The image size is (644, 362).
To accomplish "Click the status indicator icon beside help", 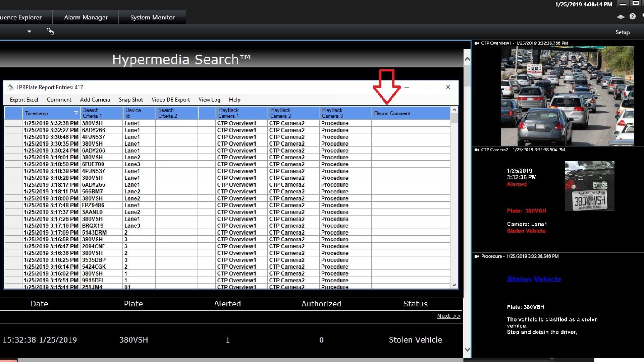I will click(x=621, y=17).
